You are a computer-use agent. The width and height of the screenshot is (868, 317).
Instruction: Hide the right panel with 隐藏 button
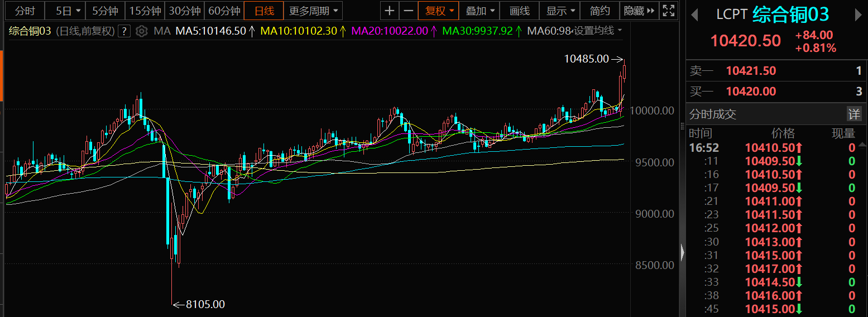[x=634, y=11]
